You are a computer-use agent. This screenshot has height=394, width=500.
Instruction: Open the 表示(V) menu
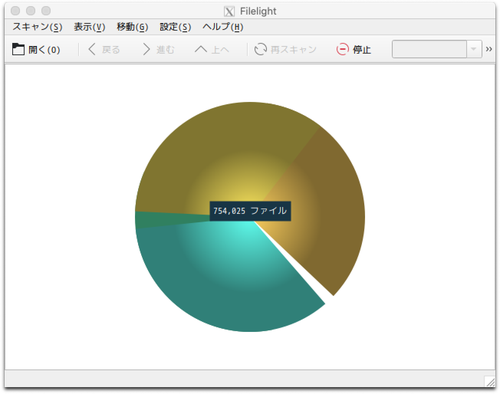pos(89,27)
